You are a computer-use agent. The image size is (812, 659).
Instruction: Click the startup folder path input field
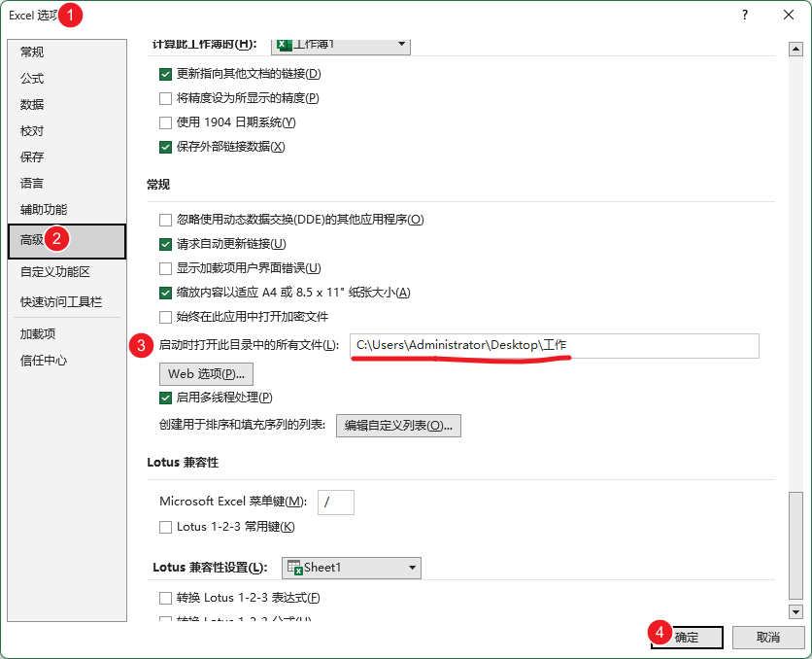pyautogui.click(x=554, y=346)
